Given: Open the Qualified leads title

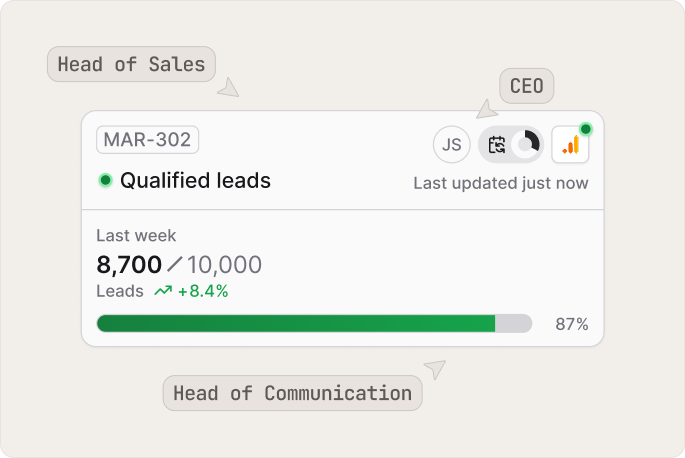Looking at the screenshot, I should point(195,181).
